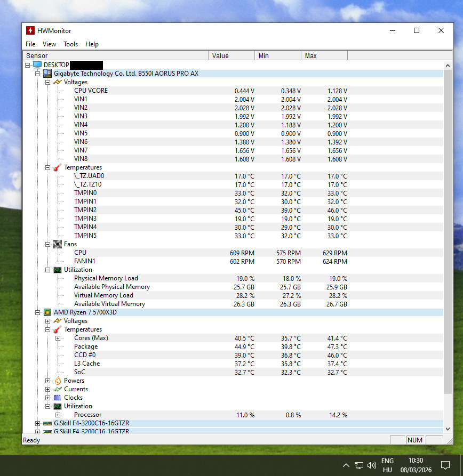Click the Gigabyte motherboard icon
The image size is (463, 476).
click(x=47, y=74)
